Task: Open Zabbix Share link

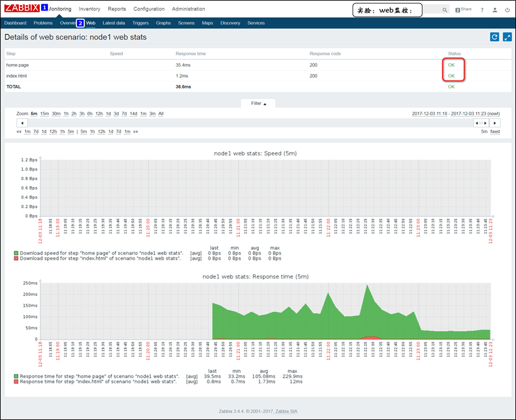Action: click(x=463, y=9)
